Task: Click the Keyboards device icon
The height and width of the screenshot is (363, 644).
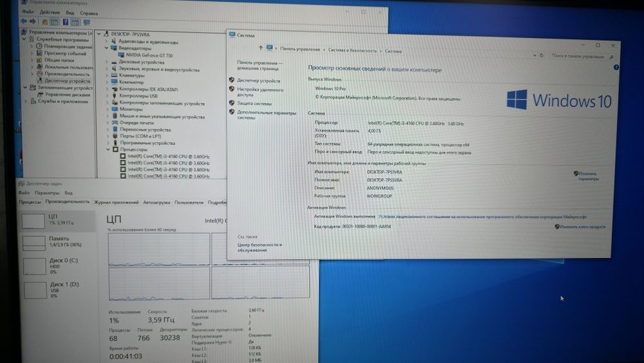Action: coord(114,75)
